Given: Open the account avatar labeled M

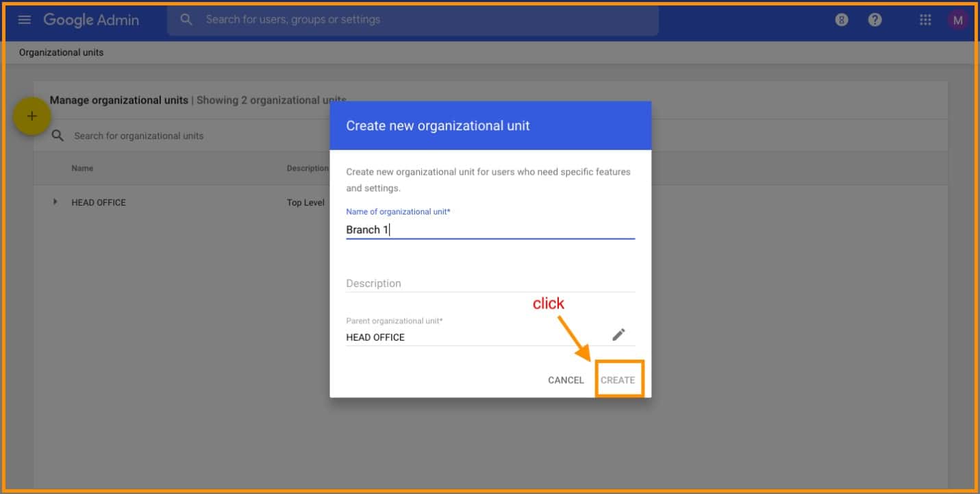Looking at the screenshot, I should 957,20.
